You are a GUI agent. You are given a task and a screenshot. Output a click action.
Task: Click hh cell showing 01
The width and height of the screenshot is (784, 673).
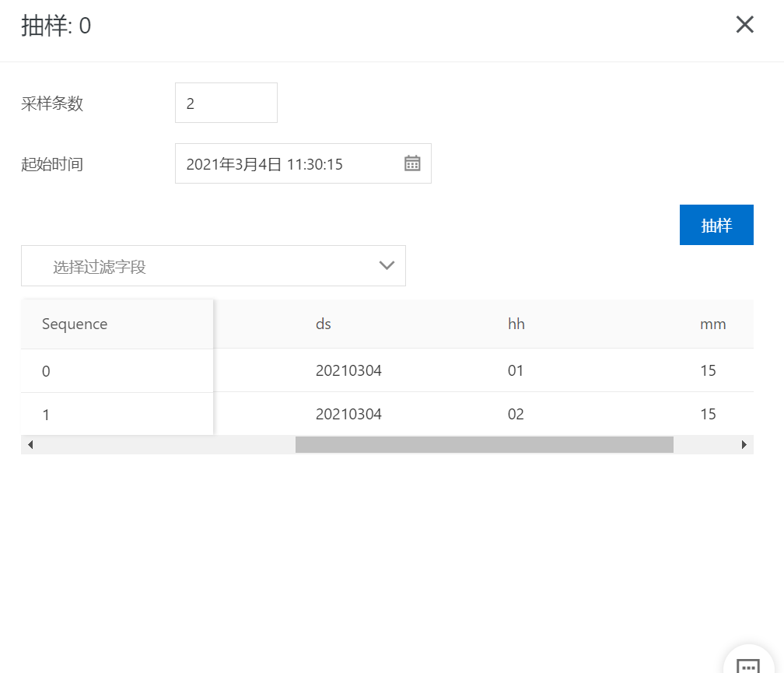tap(516, 370)
